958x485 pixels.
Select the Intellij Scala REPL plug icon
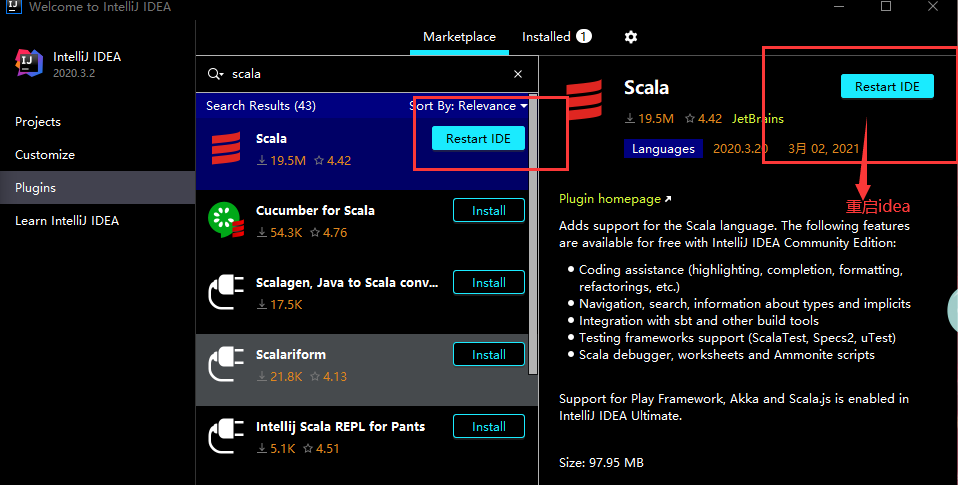226,436
